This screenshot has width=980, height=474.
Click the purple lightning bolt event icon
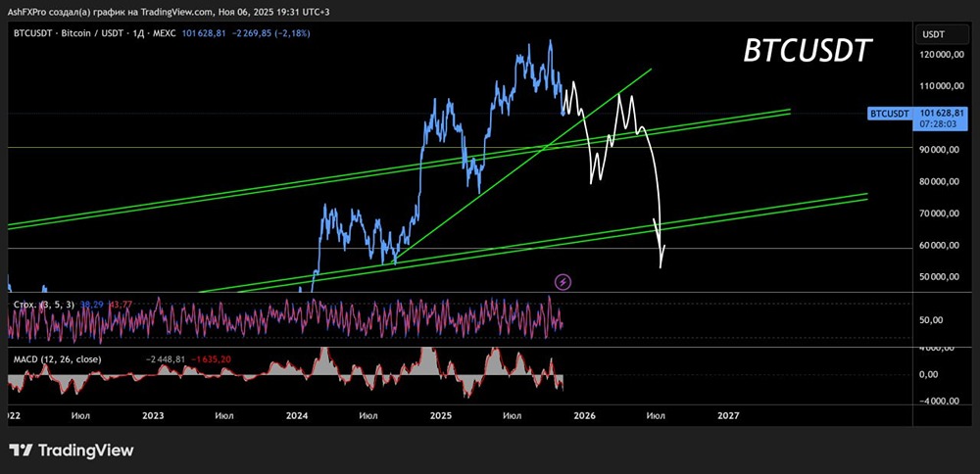(x=563, y=282)
